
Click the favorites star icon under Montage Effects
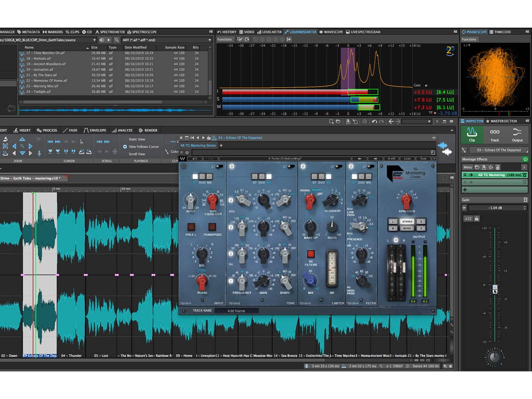pyautogui.click(x=491, y=167)
